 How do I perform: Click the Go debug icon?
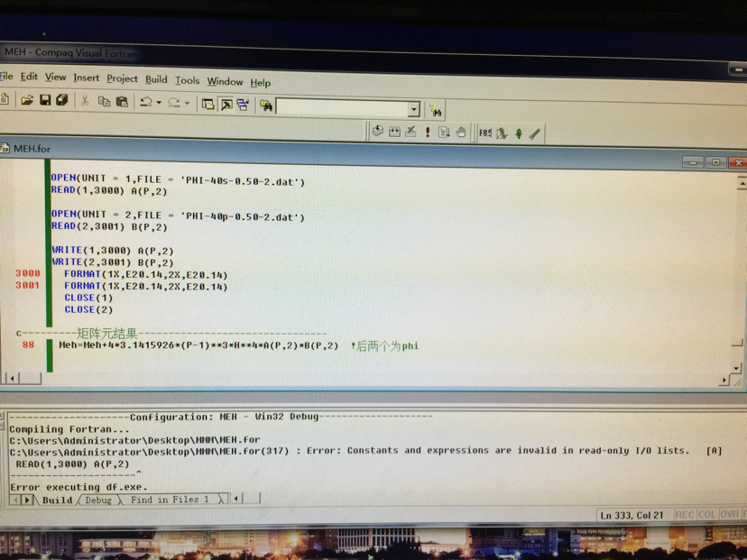click(x=444, y=132)
